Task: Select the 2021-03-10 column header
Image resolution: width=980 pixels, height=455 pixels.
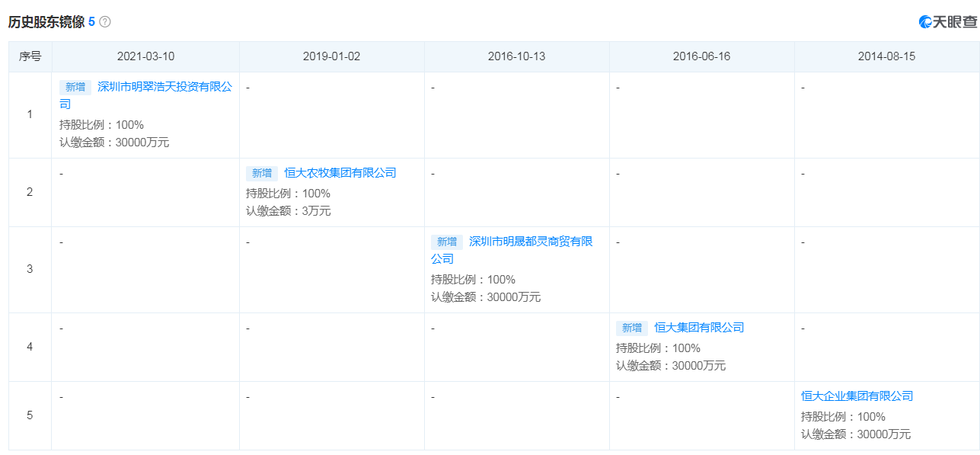Action: tap(145, 56)
